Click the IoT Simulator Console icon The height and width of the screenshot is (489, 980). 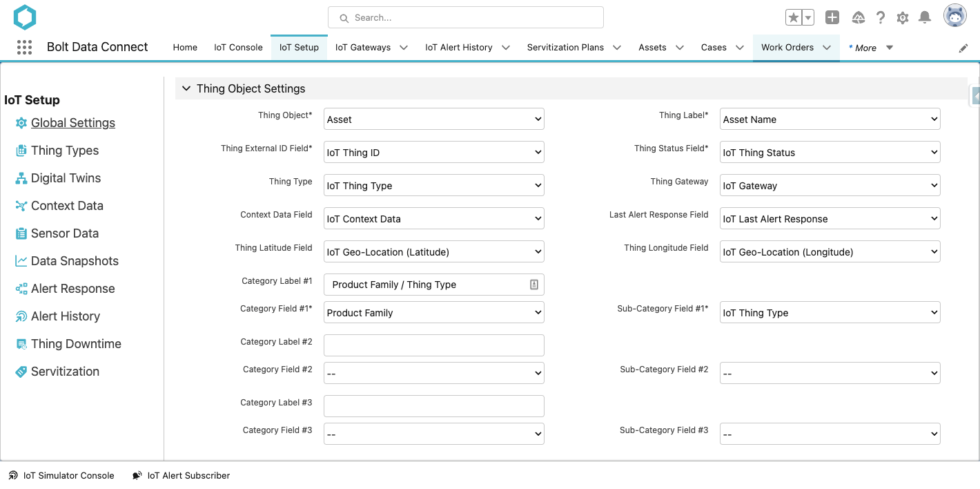point(13,475)
